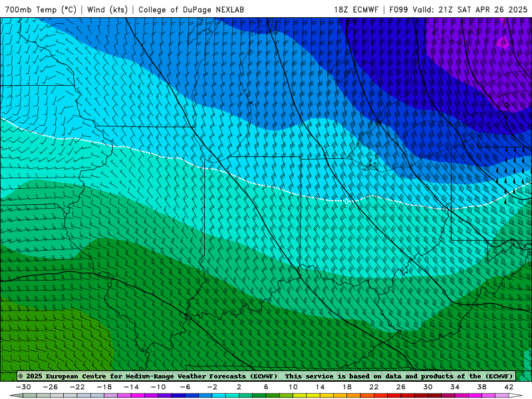532x399 pixels.
Task: Click the positive '2' color scale label
Action: [239, 387]
